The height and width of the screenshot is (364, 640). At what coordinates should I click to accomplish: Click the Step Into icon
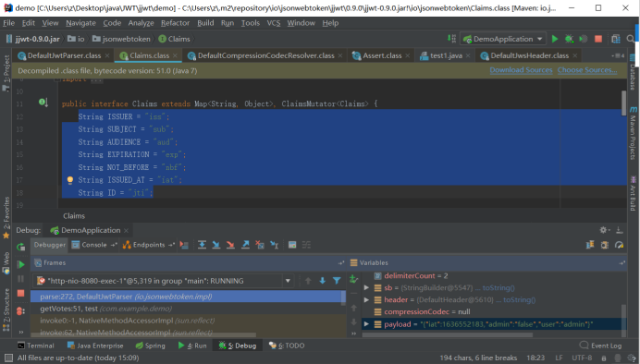pyautogui.click(x=215, y=245)
